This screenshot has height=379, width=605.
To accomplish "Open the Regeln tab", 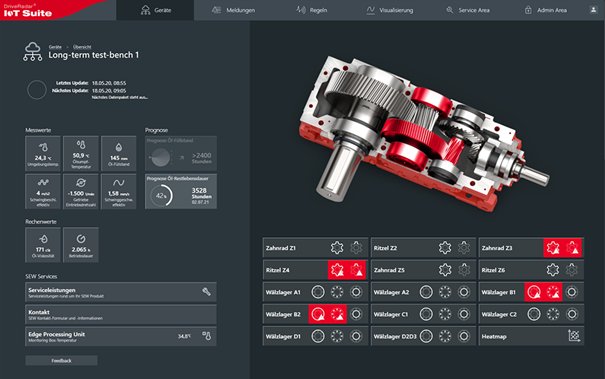I will click(x=311, y=10).
